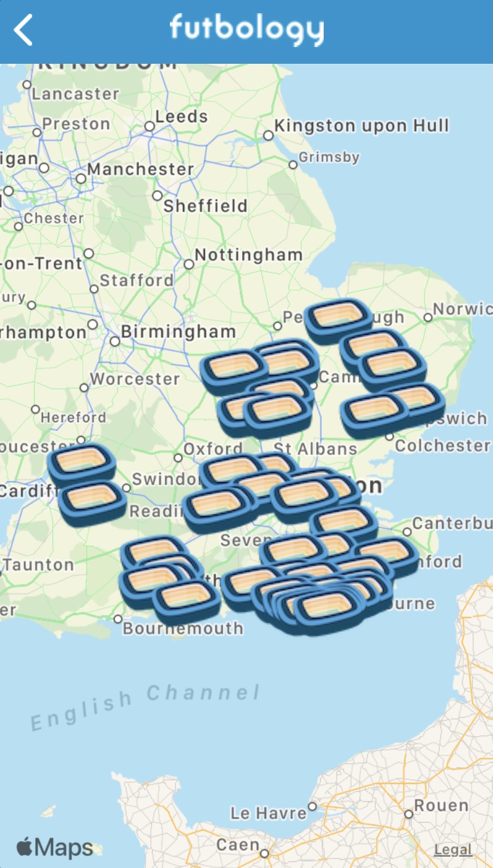The height and width of the screenshot is (868, 493).
Task: Select the Manchester city marker
Action: coord(80,178)
